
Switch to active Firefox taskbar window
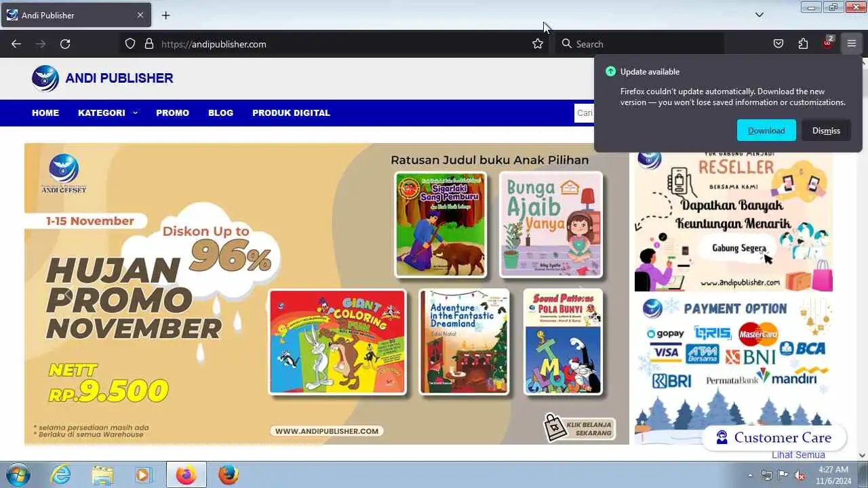coord(186,474)
